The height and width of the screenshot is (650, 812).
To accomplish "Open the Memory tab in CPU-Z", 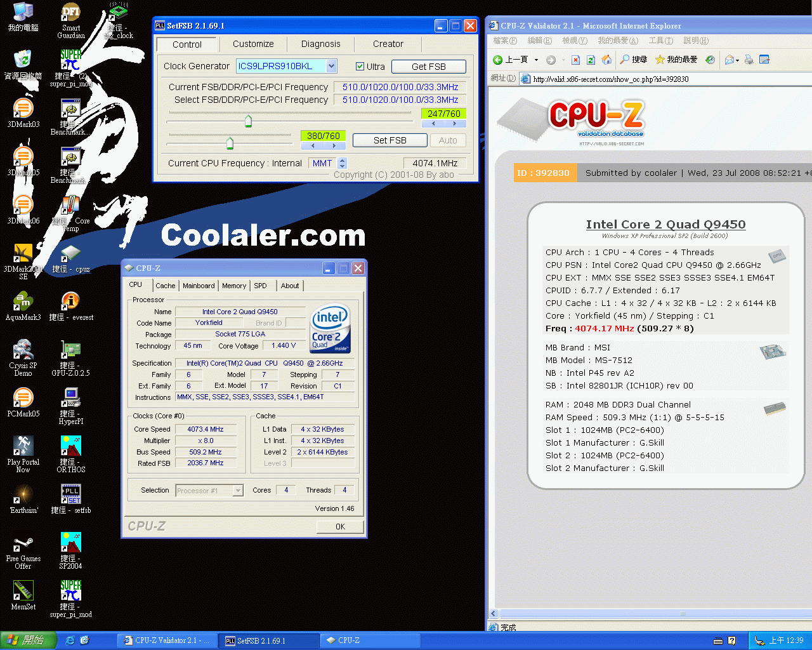I will pyautogui.click(x=234, y=286).
